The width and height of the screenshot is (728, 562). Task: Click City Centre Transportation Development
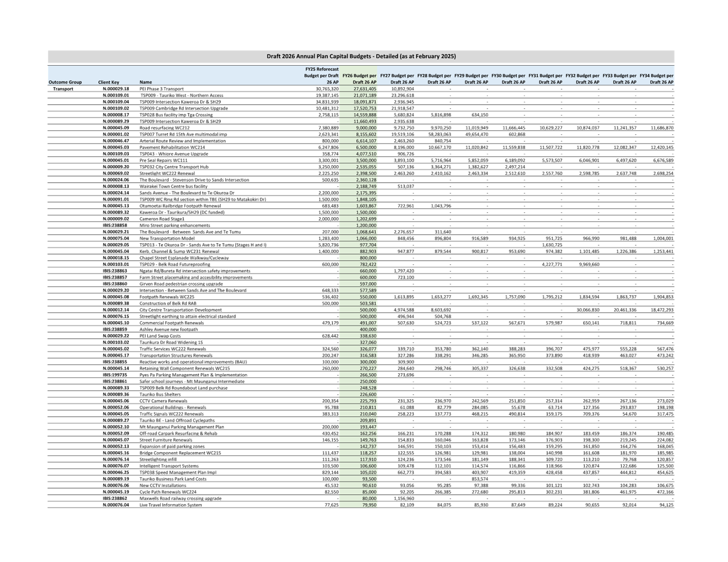coord(181,310)
